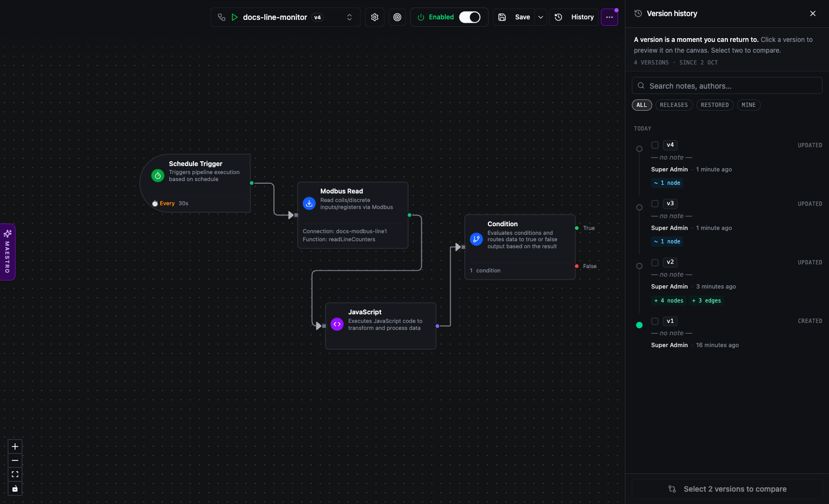This screenshot has height=504, width=829.
Task: Click the green v1 timeline marker
Action: (x=639, y=325)
